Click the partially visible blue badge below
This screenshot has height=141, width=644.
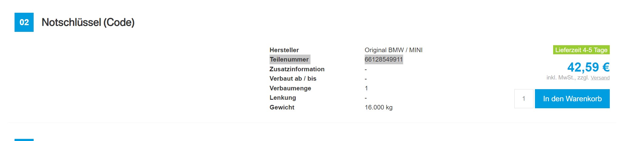(24, 140)
